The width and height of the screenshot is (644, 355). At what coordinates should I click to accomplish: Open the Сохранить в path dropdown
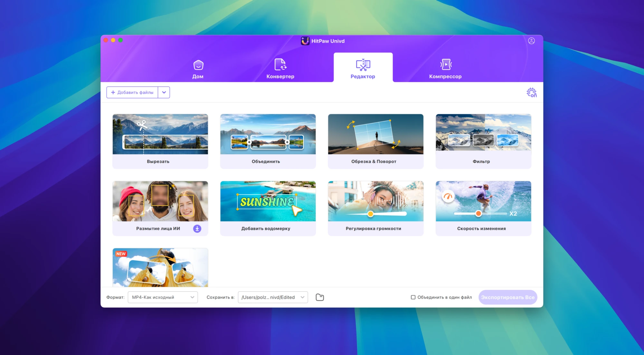[273, 297]
